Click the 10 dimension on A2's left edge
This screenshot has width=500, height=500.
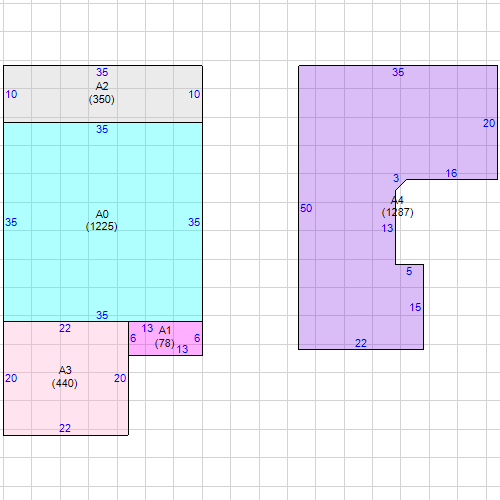(x=11, y=94)
